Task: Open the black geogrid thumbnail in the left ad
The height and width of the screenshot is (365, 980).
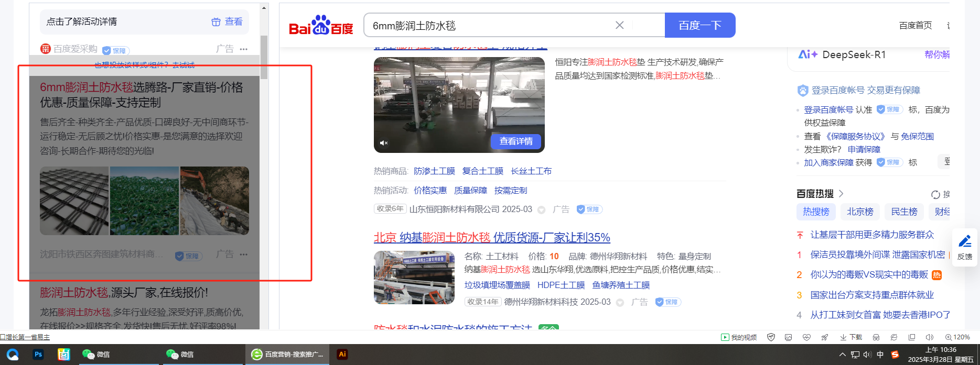Action: [74, 201]
